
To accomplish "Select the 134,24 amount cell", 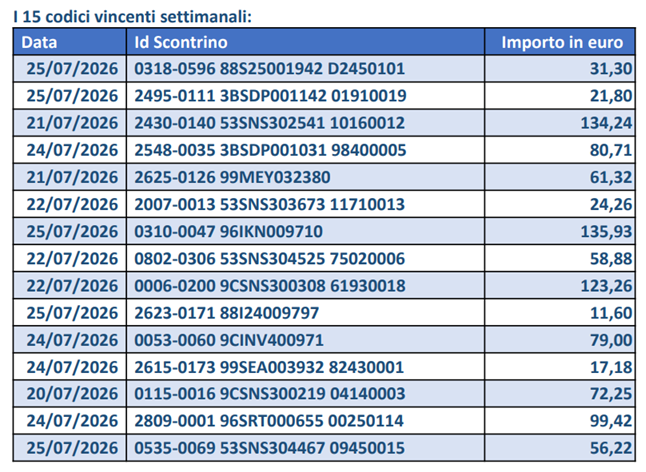I will coord(560,123).
